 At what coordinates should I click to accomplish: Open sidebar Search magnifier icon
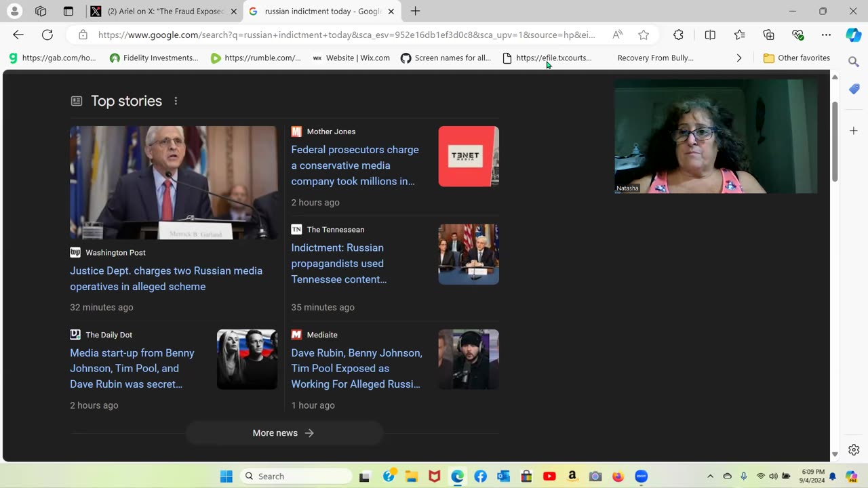coord(854,62)
